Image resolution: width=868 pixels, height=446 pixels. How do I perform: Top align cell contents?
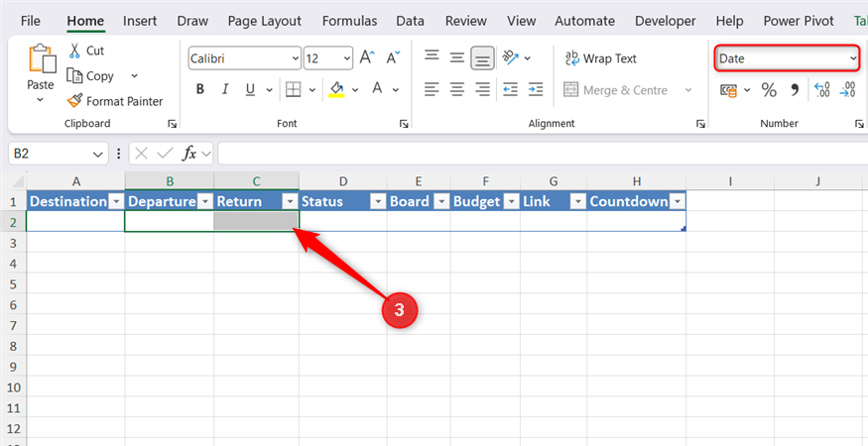432,57
